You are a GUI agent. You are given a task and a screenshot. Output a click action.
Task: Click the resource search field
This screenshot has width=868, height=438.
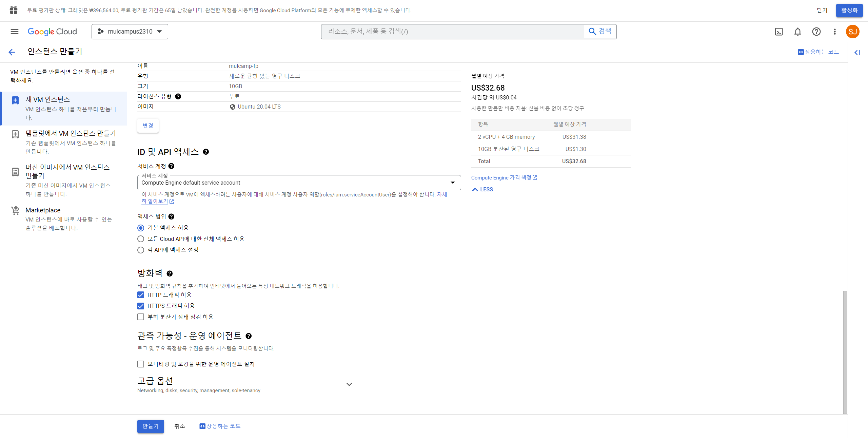pyautogui.click(x=452, y=32)
